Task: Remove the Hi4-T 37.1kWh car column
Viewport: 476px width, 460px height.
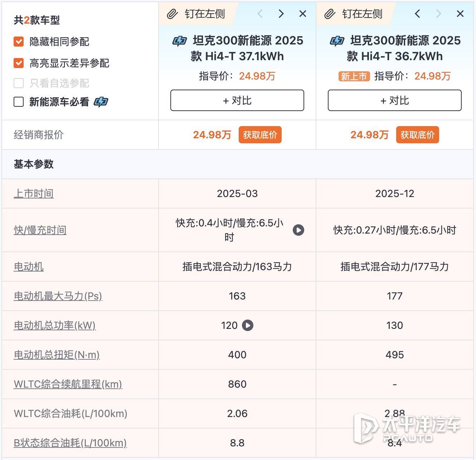Action: (303, 14)
